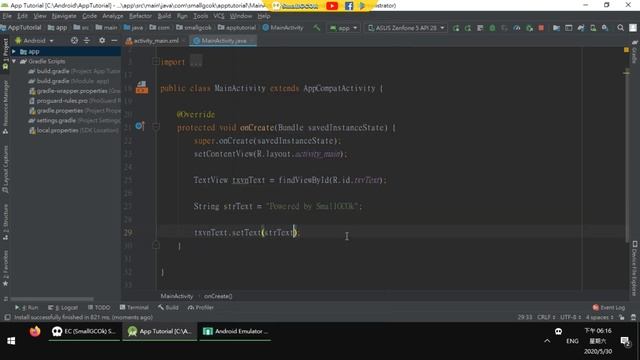Click the Select Opened File target icon
The height and width of the screenshot is (360, 640).
[74, 40]
